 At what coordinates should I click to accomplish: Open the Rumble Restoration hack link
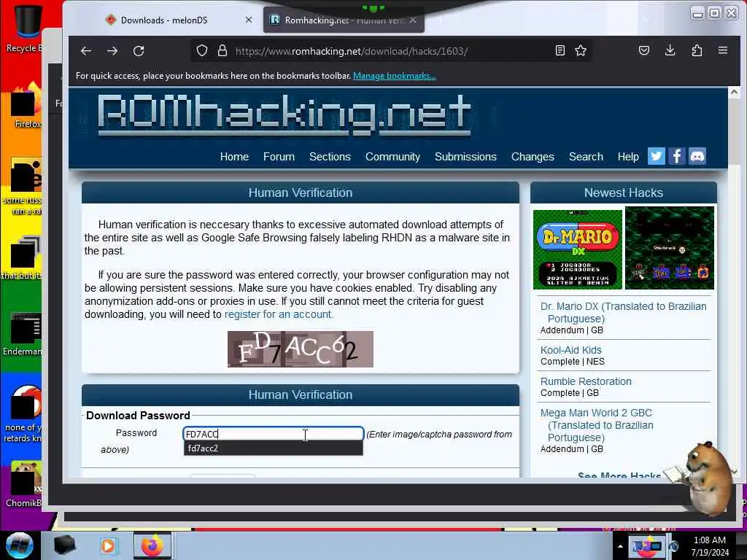[586, 381]
